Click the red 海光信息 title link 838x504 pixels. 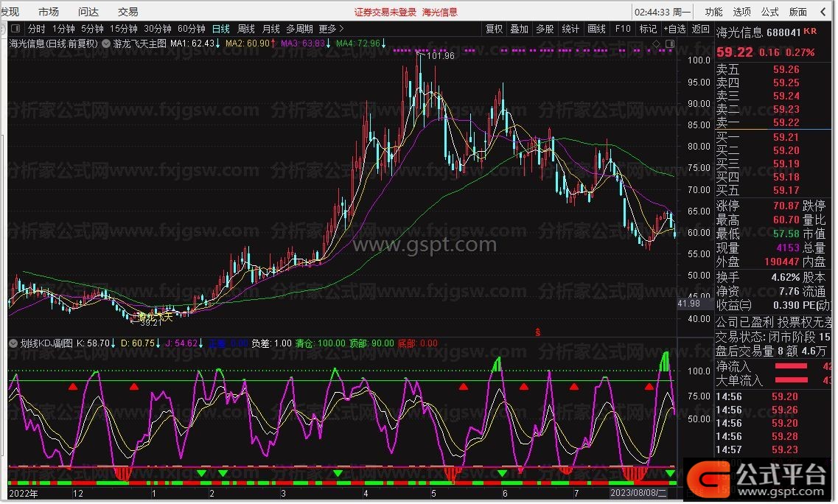[x=440, y=13]
